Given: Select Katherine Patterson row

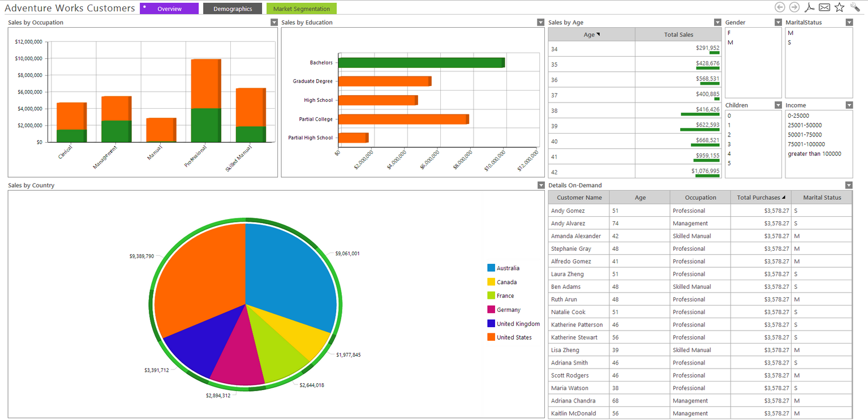Looking at the screenshot, I should tap(700, 325).
